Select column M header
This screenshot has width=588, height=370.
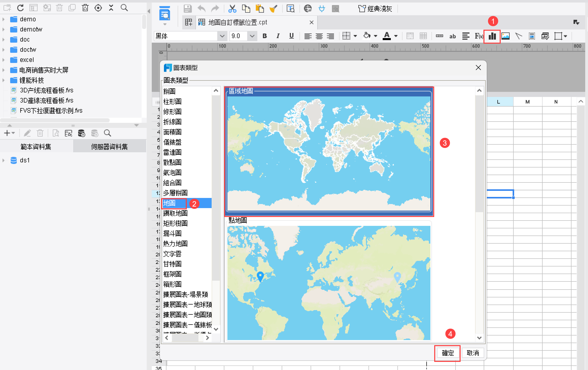528,102
